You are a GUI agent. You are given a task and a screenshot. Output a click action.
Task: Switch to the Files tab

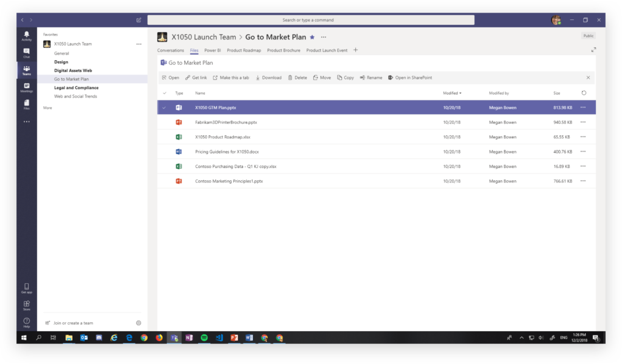[x=194, y=50]
